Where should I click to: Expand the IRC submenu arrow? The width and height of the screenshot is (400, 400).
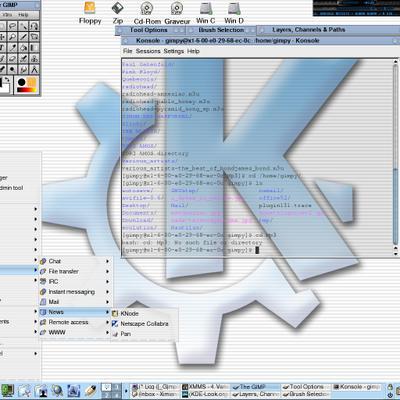pos(107,282)
